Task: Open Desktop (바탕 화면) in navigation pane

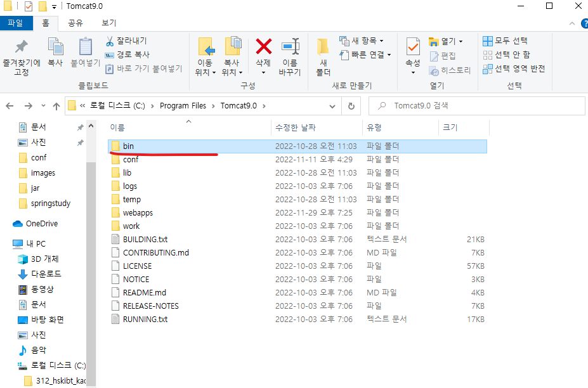Action: pyautogui.click(x=41, y=320)
